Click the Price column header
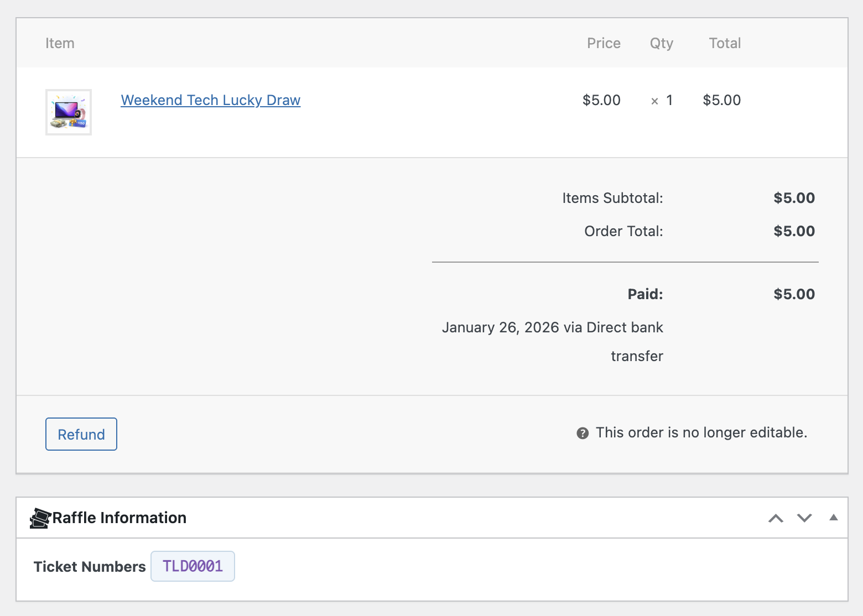The width and height of the screenshot is (863, 616). pyautogui.click(x=604, y=43)
